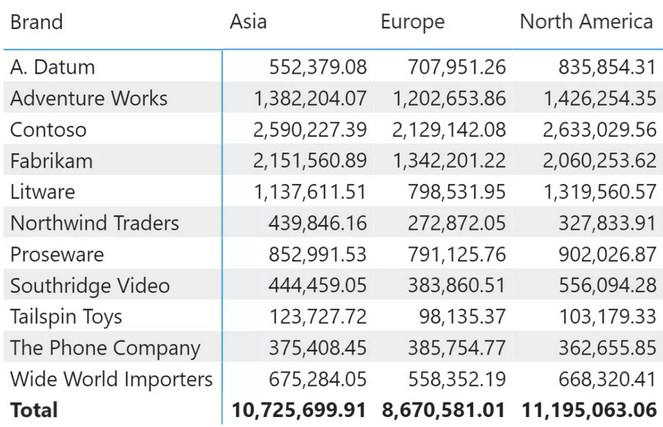Image resolution: width=663 pixels, height=427 pixels.
Task: Select the Europe column header
Action: [x=412, y=22]
